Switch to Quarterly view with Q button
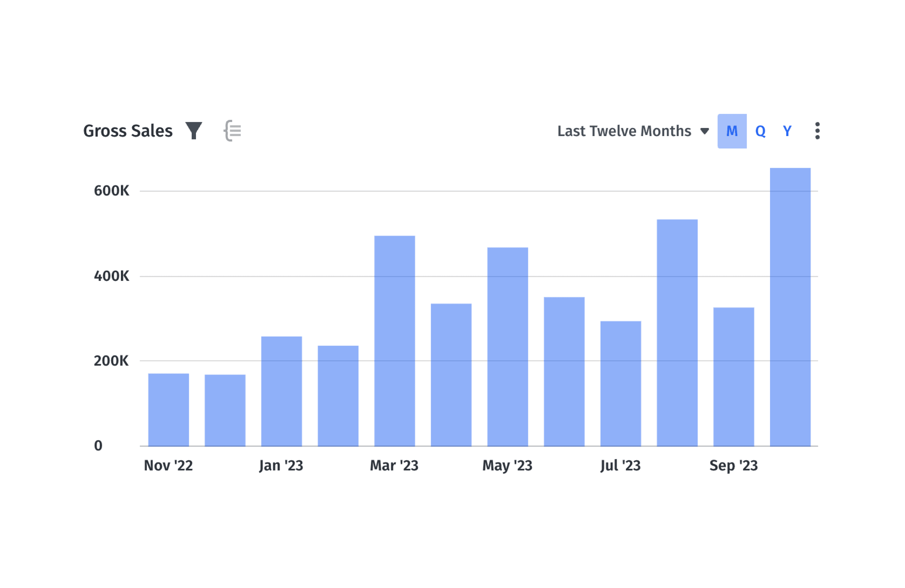905x588 pixels. click(761, 131)
